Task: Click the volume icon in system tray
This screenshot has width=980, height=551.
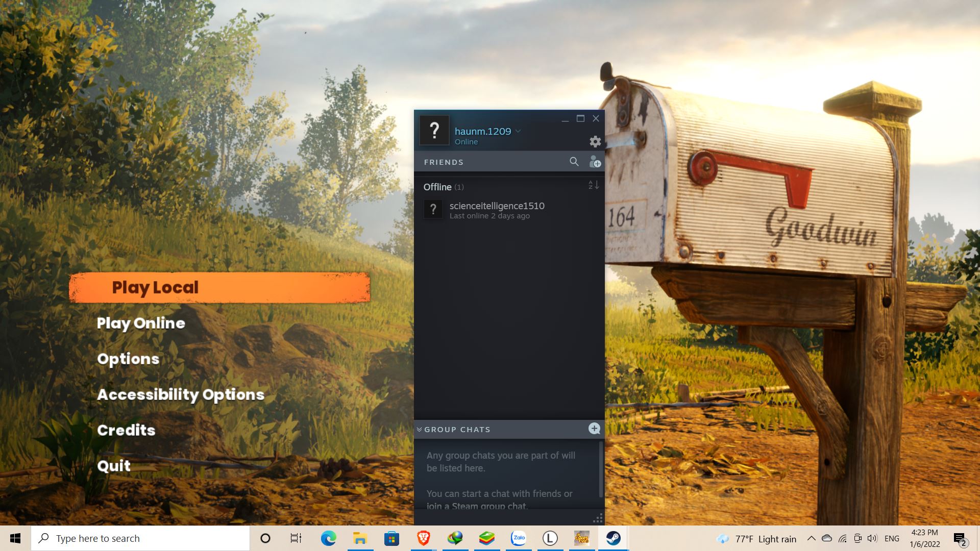Action: [x=873, y=538]
